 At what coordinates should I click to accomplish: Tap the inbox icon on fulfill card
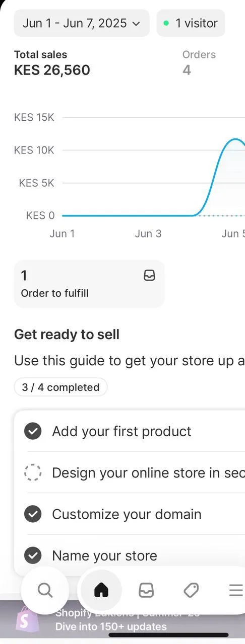tap(149, 275)
